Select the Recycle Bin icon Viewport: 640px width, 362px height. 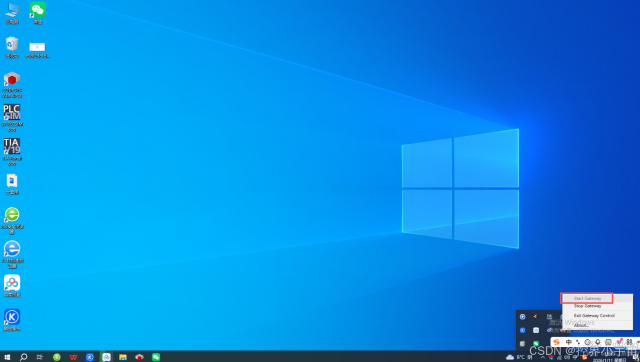12,47
